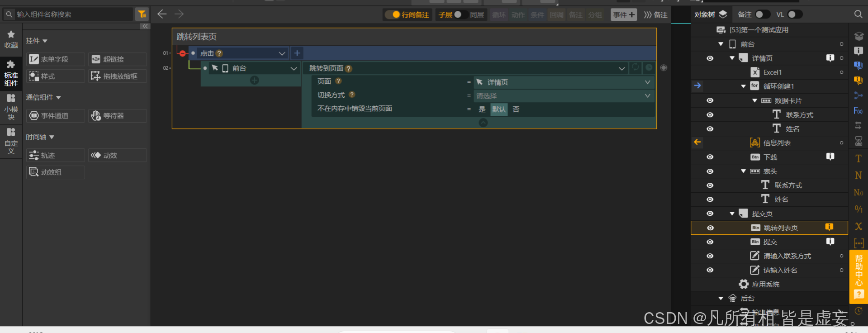Toggle the 备注 switch in object tree header

tap(763, 14)
